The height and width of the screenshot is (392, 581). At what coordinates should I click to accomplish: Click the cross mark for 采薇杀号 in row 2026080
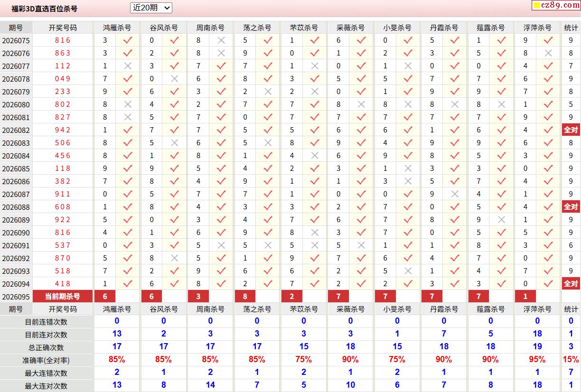coord(361,104)
